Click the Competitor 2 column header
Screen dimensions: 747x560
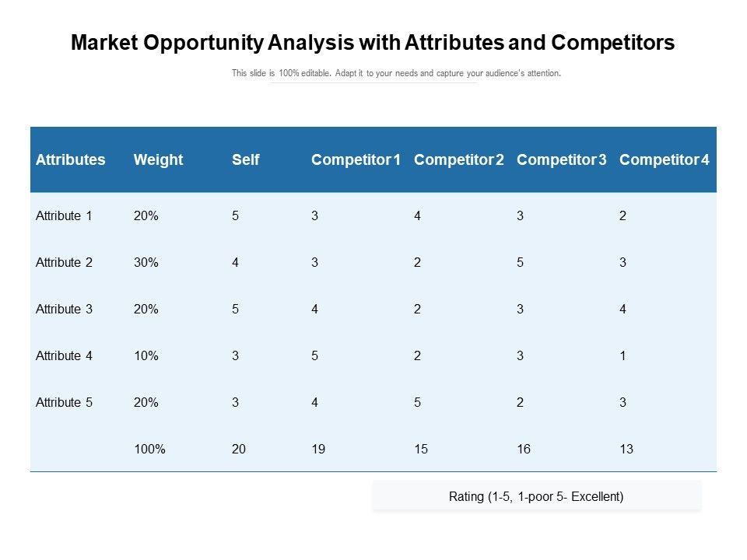click(459, 160)
